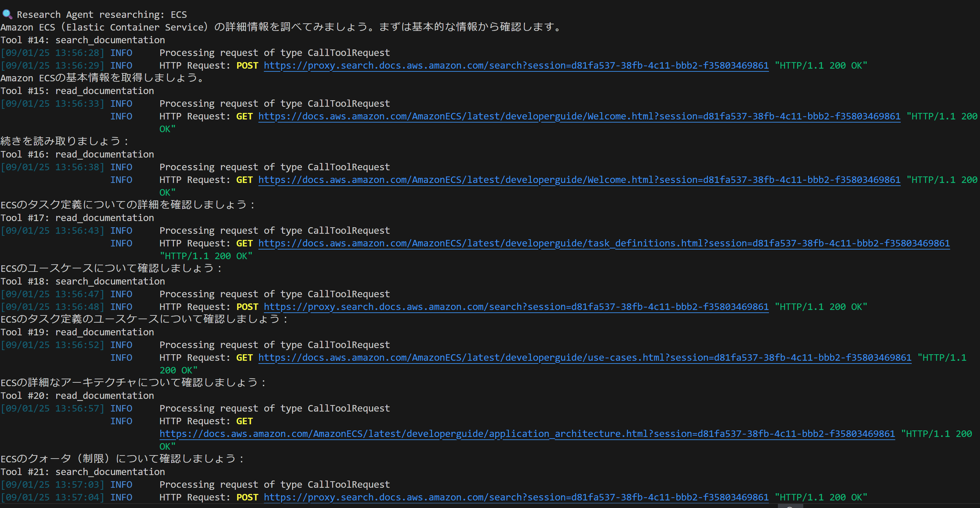980x508 pixels.
Task: Click the line 'ECSのユースケースについて確認しましょう：'
Action: click(112, 269)
